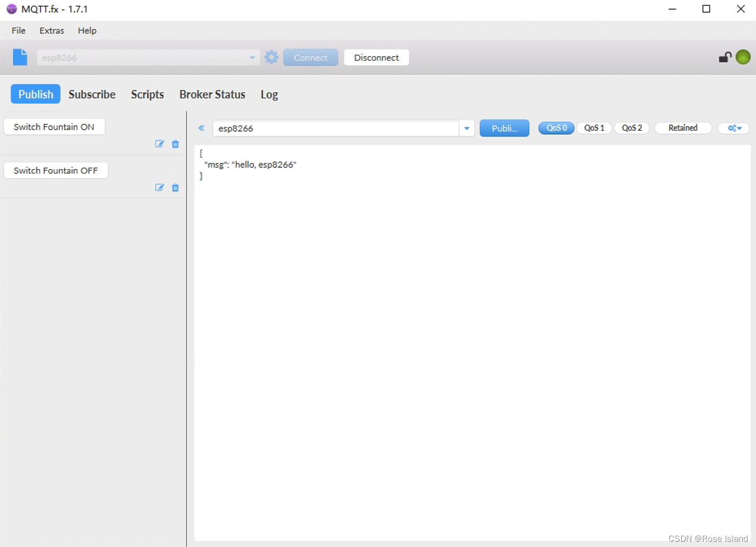Switch to the Broker Status tab

pos(212,94)
